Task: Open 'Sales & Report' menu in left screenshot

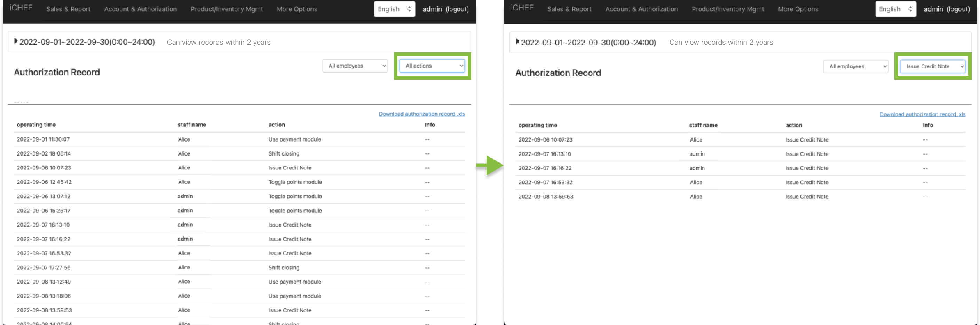Action: (68, 9)
